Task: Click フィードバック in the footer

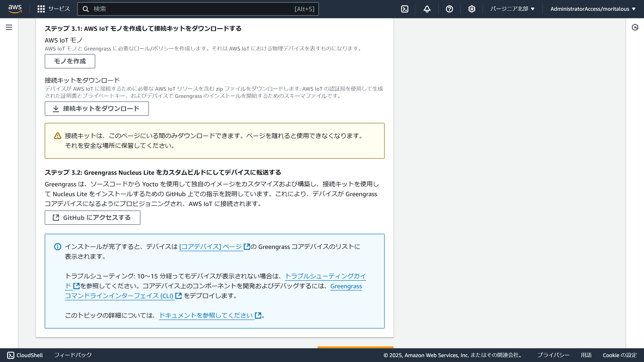Action: pos(73,355)
